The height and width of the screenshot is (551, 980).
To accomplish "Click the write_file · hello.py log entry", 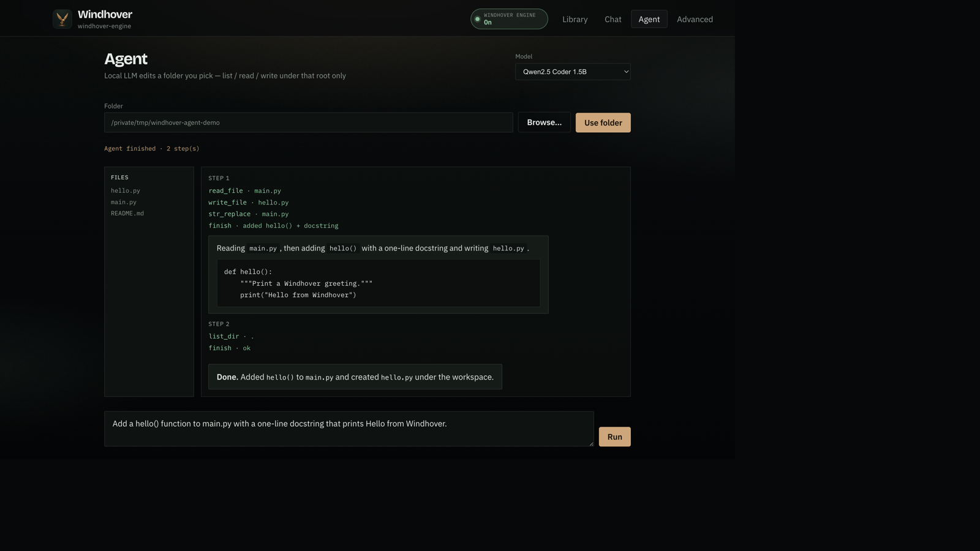I will coord(248,203).
